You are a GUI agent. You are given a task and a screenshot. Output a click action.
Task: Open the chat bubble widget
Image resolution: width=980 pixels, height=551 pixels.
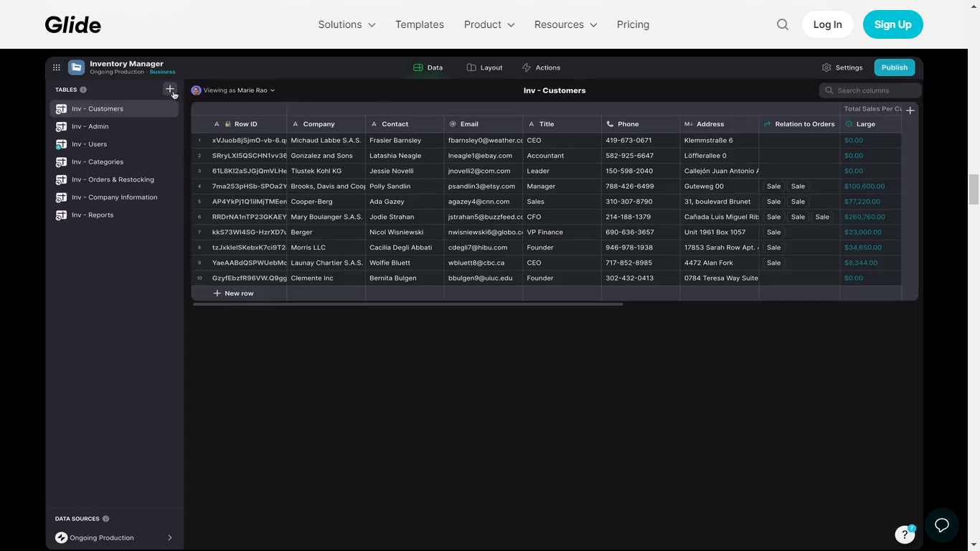[x=941, y=525]
